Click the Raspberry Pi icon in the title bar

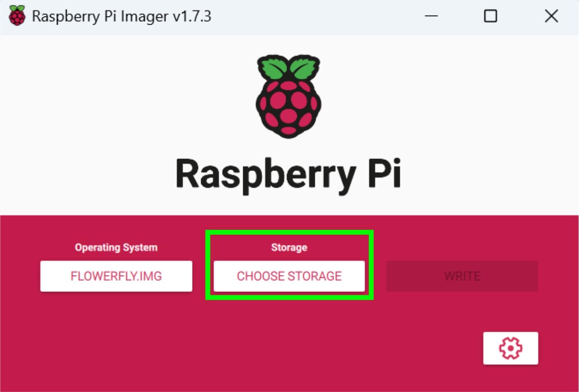pyautogui.click(x=17, y=16)
